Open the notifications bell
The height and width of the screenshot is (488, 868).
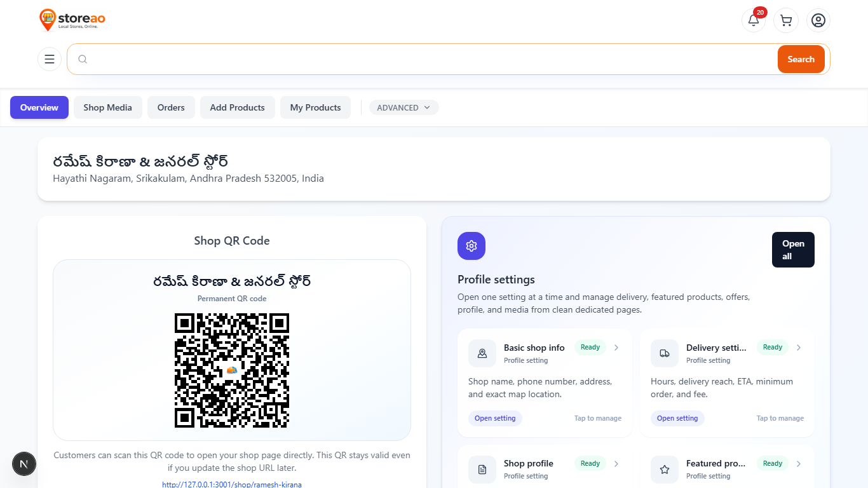754,20
